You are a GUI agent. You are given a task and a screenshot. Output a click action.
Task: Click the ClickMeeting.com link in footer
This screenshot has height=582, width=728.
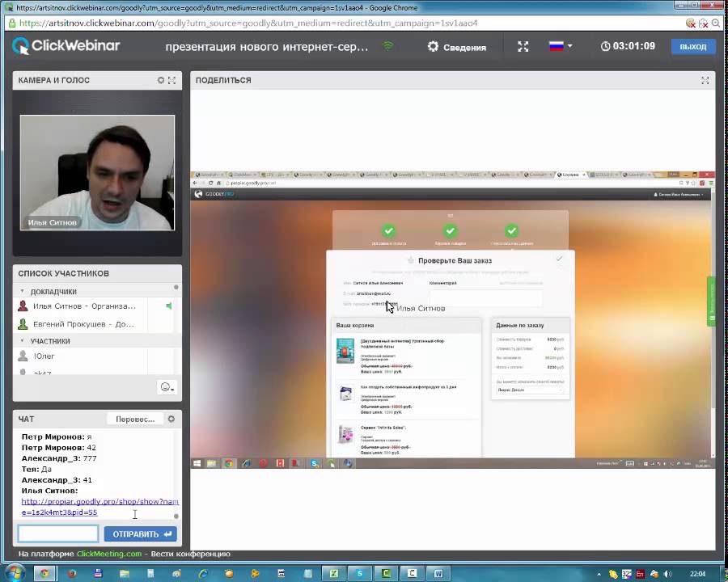pyautogui.click(x=109, y=554)
